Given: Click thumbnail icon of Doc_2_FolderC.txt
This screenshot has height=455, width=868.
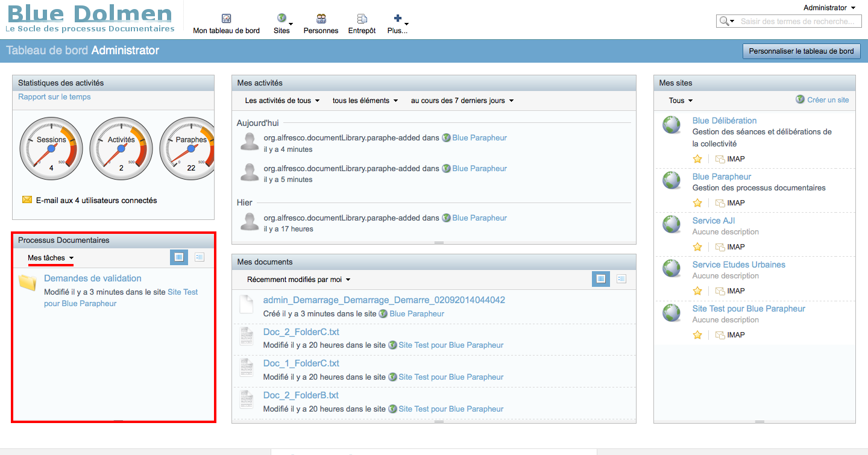Looking at the screenshot, I should [x=247, y=336].
